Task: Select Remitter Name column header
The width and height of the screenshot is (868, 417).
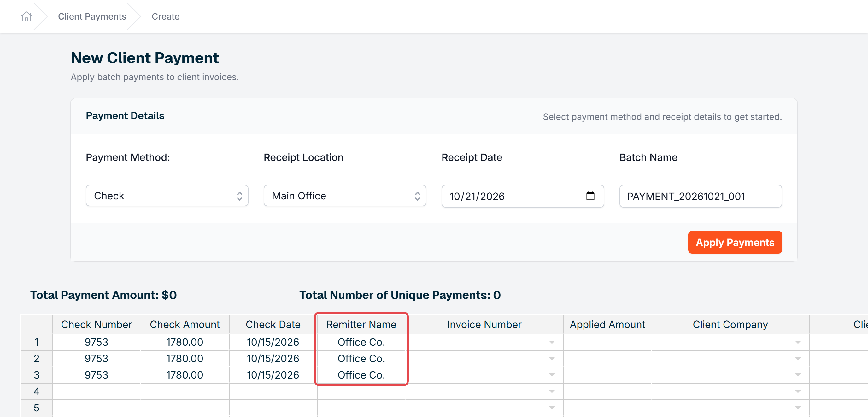Action: (x=361, y=324)
